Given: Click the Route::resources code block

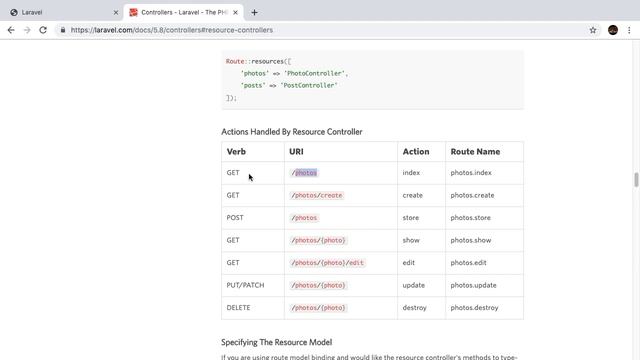Looking at the screenshot, I should click(372, 80).
